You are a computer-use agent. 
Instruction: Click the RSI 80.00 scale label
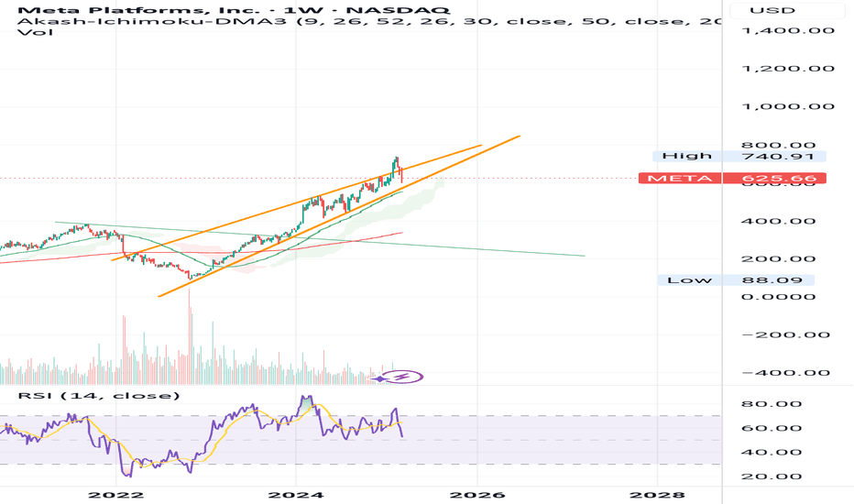point(772,404)
